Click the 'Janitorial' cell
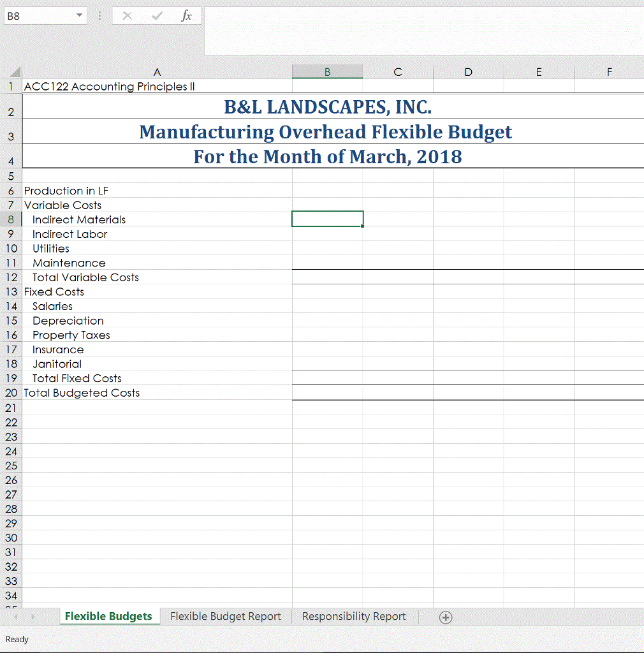 tap(157, 364)
